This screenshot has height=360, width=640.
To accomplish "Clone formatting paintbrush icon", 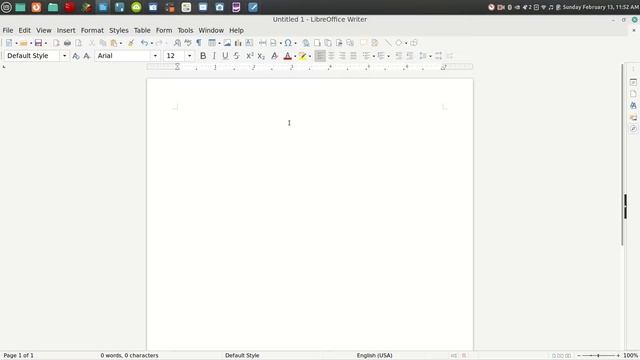I will [x=131, y=43].
